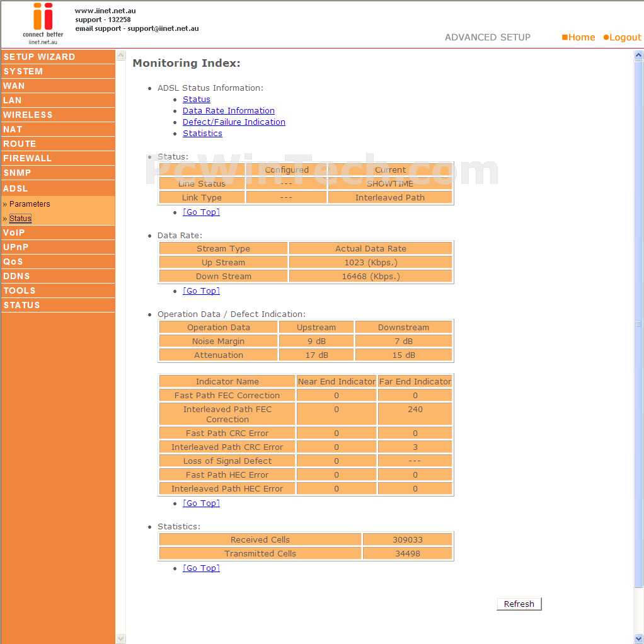
Task: Click 16468 (Kbps.) down stream rate
Action: (x=371, y=277)
